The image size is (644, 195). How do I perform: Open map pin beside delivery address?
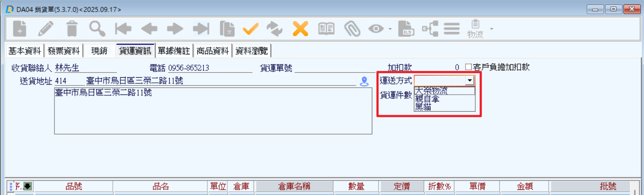(x=364, y=81)
